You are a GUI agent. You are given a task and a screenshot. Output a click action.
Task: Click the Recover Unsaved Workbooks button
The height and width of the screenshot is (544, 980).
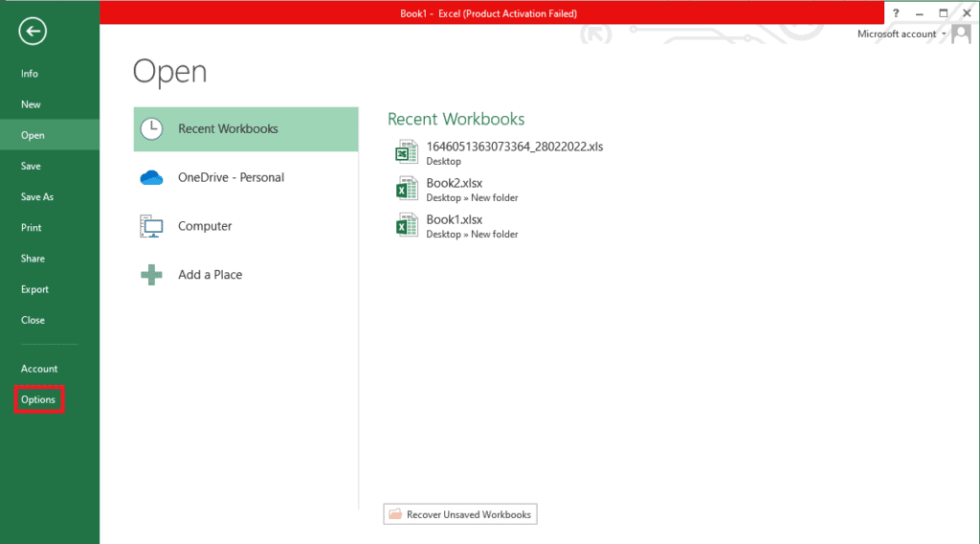[x=460, y=514]
